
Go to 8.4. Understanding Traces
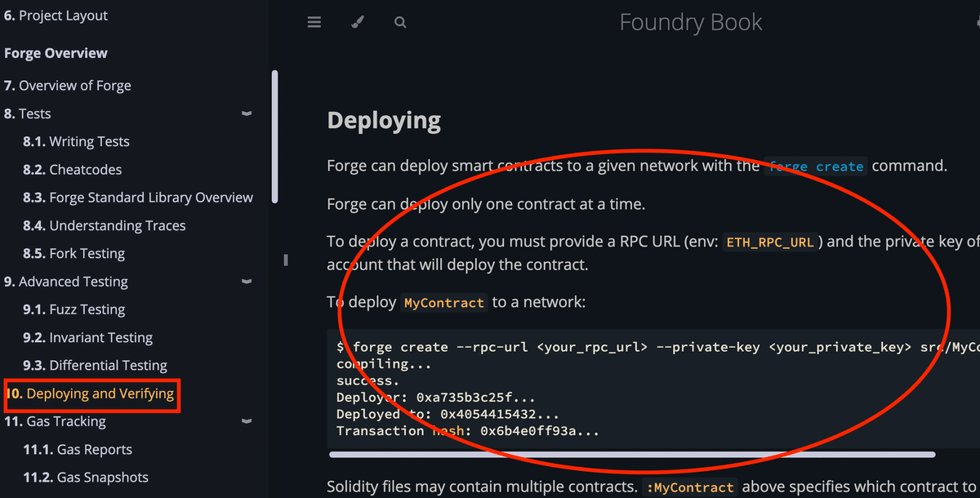104,225
